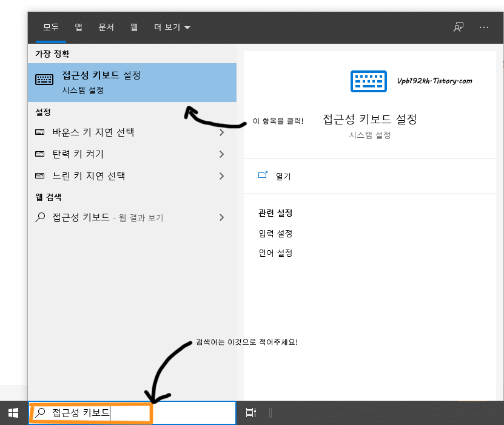Click the 가장 정확 section header

pyautogui.click(x=52, y=53)
